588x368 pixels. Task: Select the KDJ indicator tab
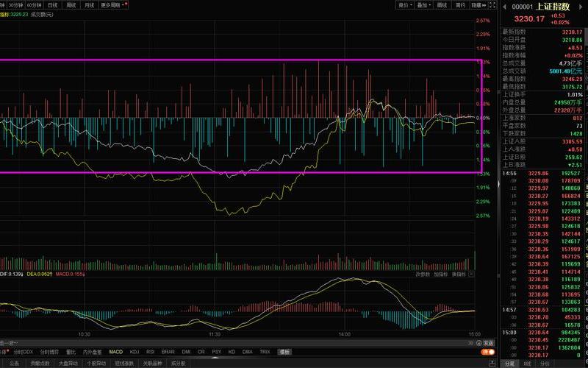click(135, 352)
